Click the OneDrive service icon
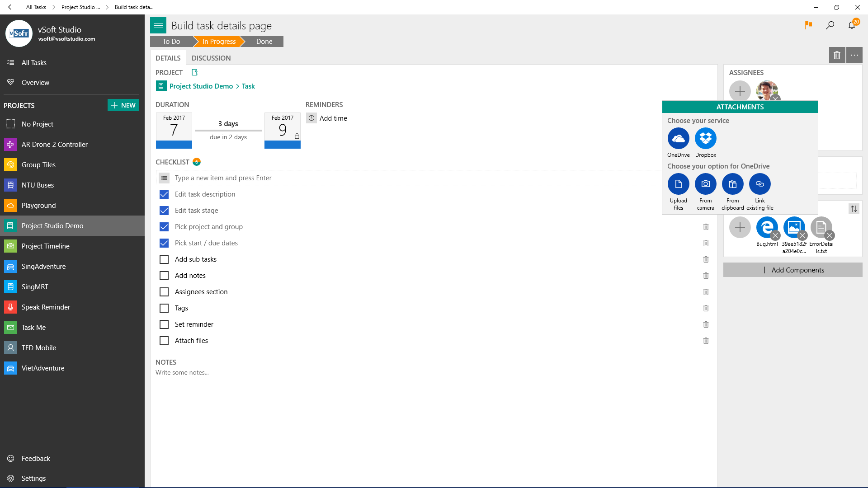The width and height of the screenshot is (868, 488). (678, 139)
